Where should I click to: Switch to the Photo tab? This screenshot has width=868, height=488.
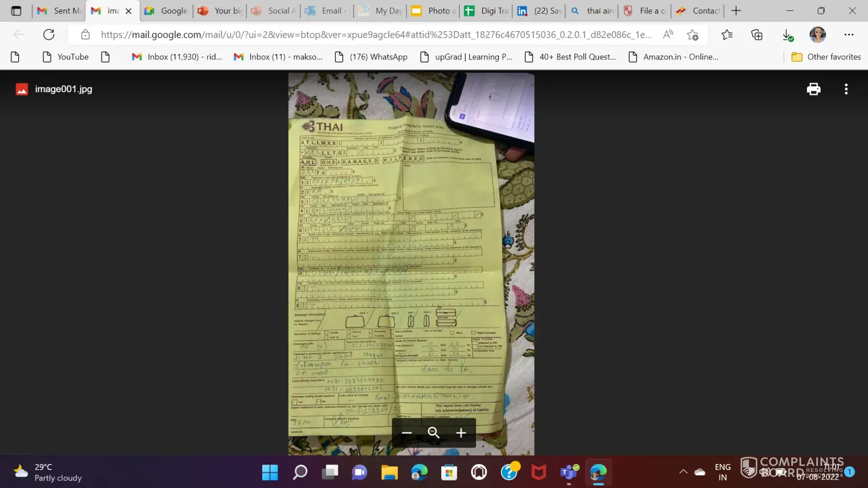tap(434, 11)
